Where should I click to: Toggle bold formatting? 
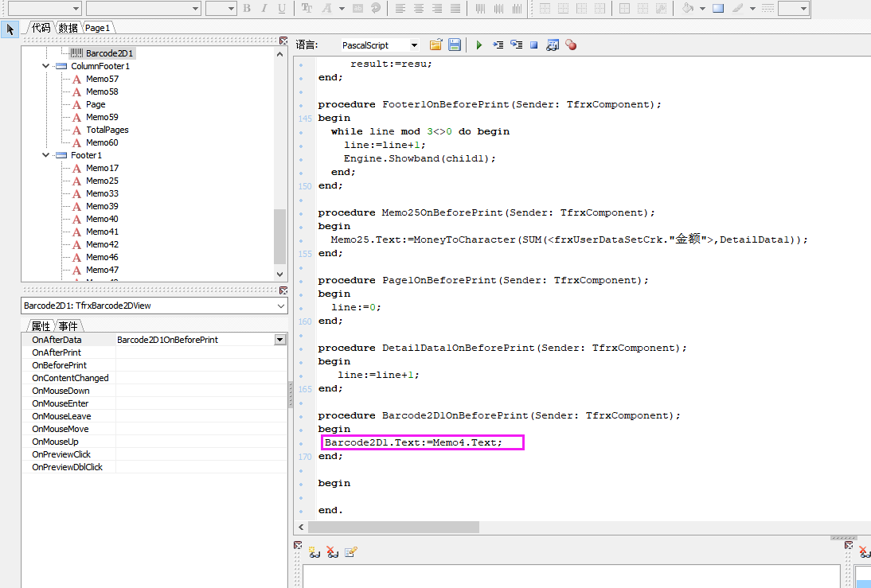247,8
